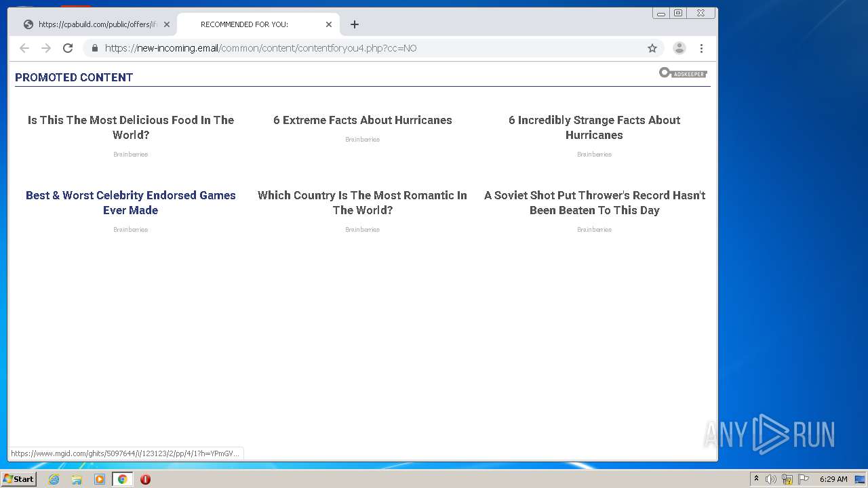
Task: Open 'Best & Worst Celebrity Endorsed Games' article
Action: 131,203
